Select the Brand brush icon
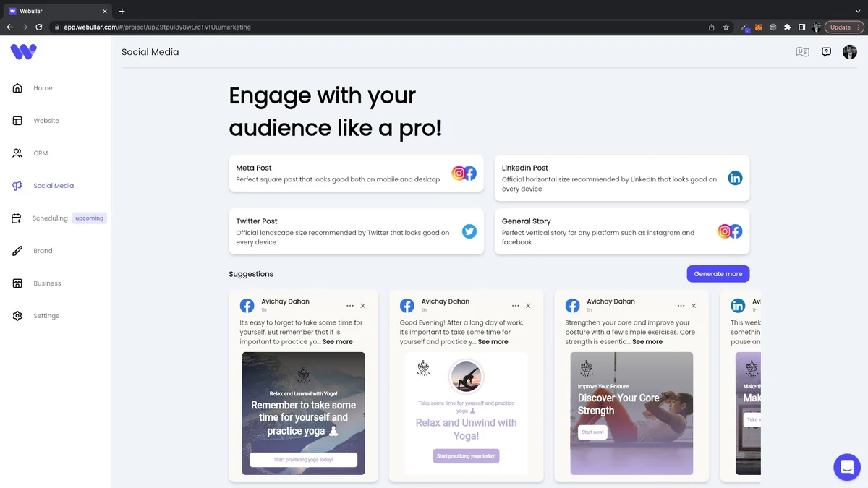The width and height of the screenshot is (868, 488). pyautogui.click(x=17, y=251)
